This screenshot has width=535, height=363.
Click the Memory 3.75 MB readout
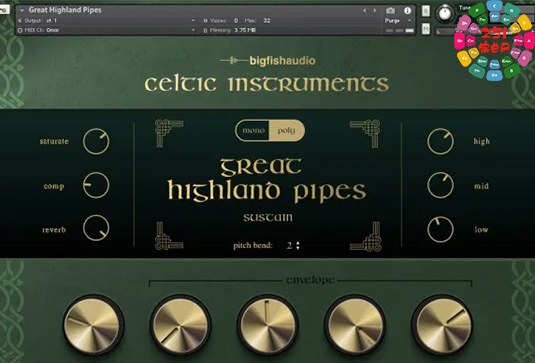coord(245,30)
